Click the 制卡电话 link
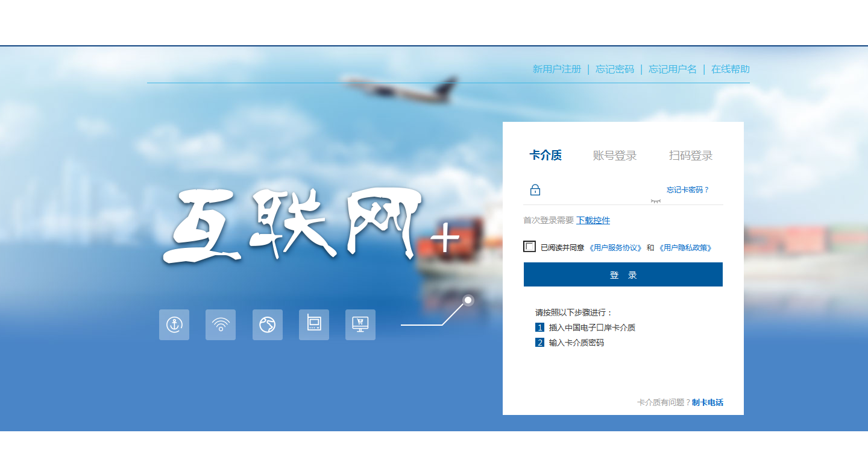Screen dimensions: 868x459 [708, 402]
